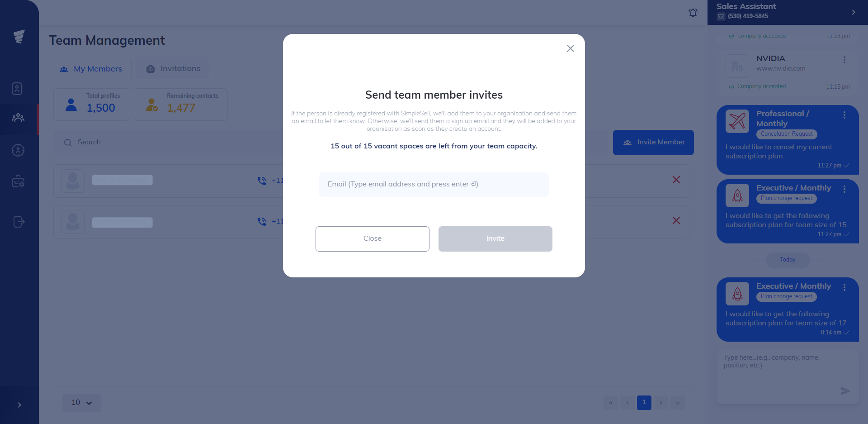Click the Close button in the invite dialog

(372, 238)
